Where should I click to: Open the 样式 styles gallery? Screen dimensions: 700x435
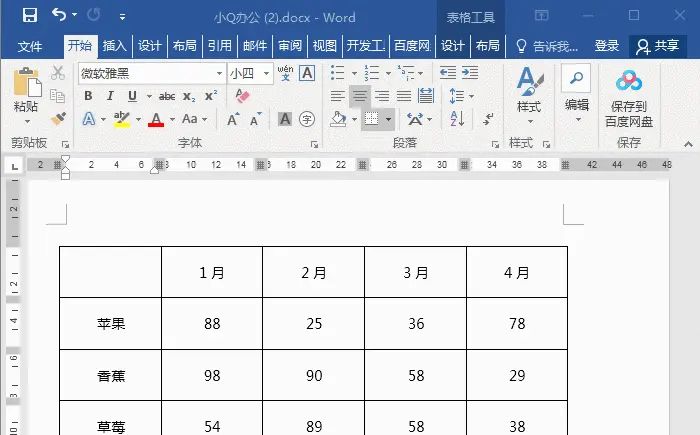click(x=529, y=95)
